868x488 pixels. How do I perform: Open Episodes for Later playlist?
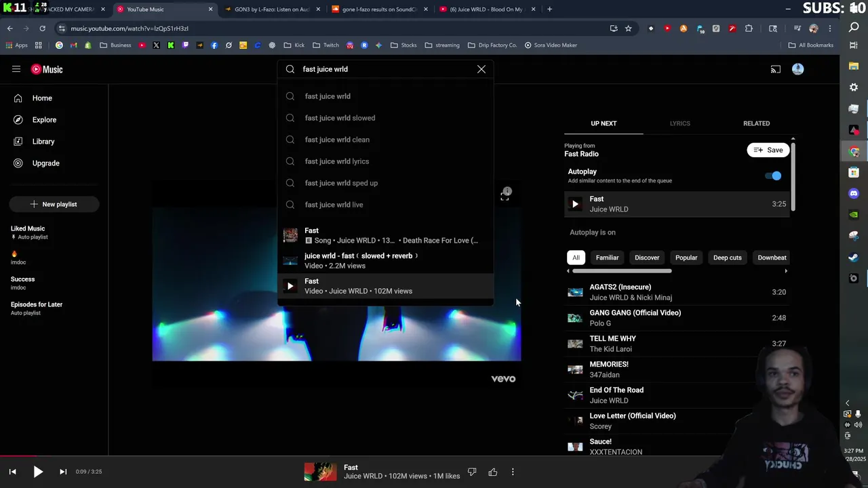37,308
